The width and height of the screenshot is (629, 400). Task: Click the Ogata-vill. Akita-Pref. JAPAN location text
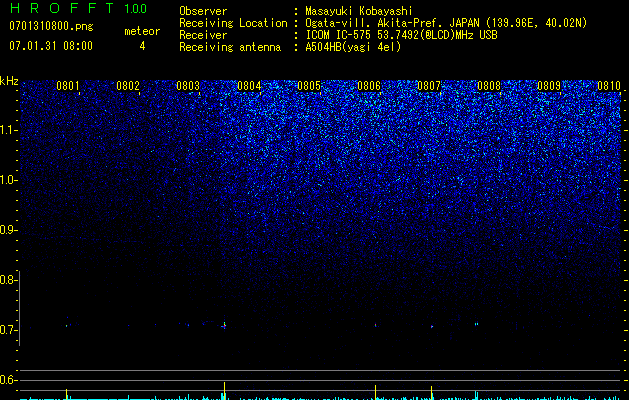point(446,23)
